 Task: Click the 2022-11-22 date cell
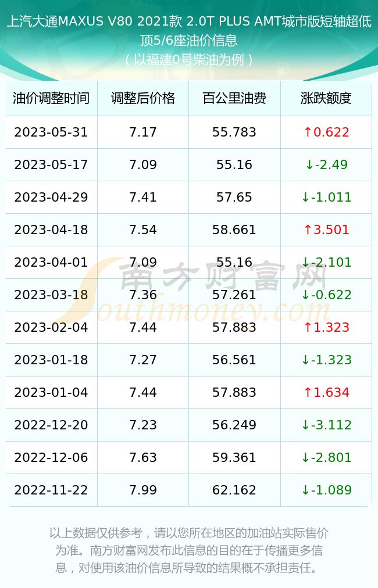click(x=51, y=490)
